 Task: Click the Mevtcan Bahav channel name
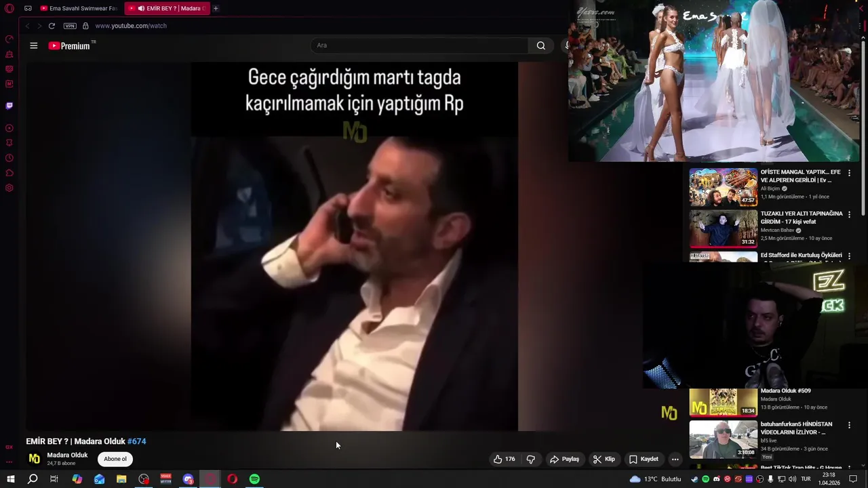click(777, 230)
